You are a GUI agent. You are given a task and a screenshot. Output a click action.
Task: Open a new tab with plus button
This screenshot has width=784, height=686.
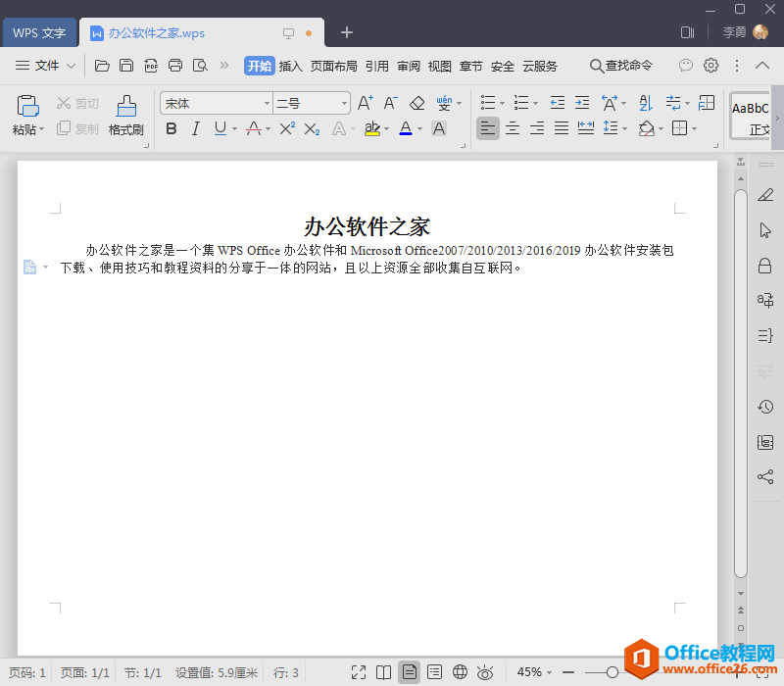(x=347, y=32)
